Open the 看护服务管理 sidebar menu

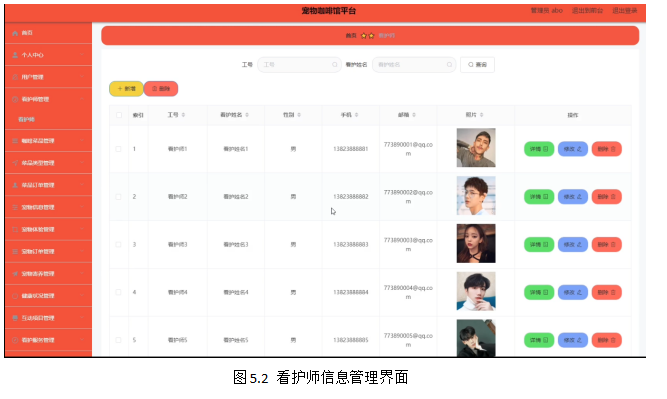tap(48, 340)
